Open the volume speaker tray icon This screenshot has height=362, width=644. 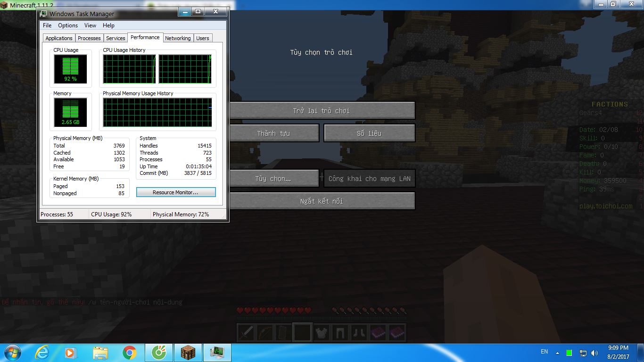pos(594,353)
